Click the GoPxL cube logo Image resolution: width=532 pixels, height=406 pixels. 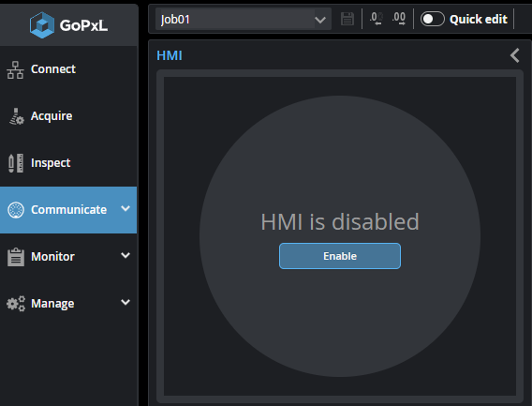(42, 24)
